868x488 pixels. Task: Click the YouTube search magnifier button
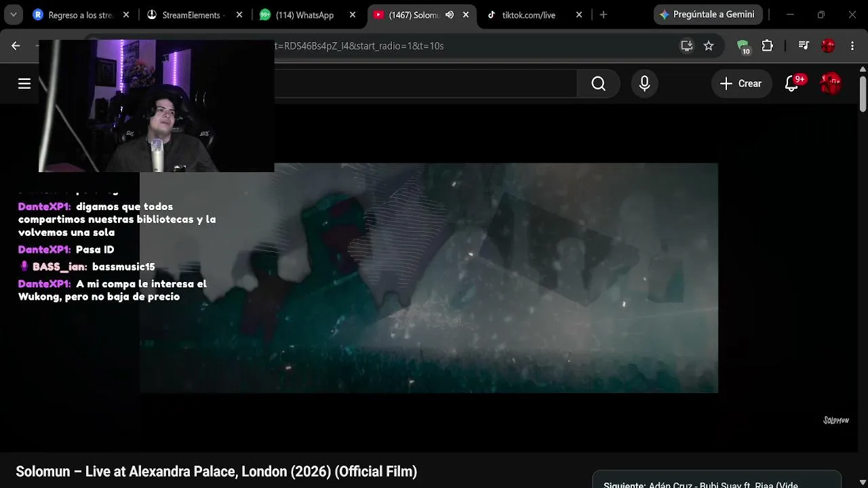(x=598, y=83)
